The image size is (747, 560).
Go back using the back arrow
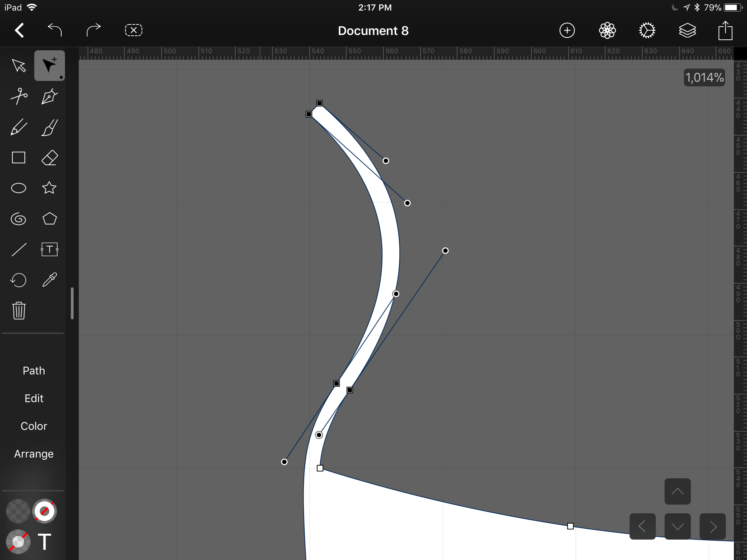point(19,30)
